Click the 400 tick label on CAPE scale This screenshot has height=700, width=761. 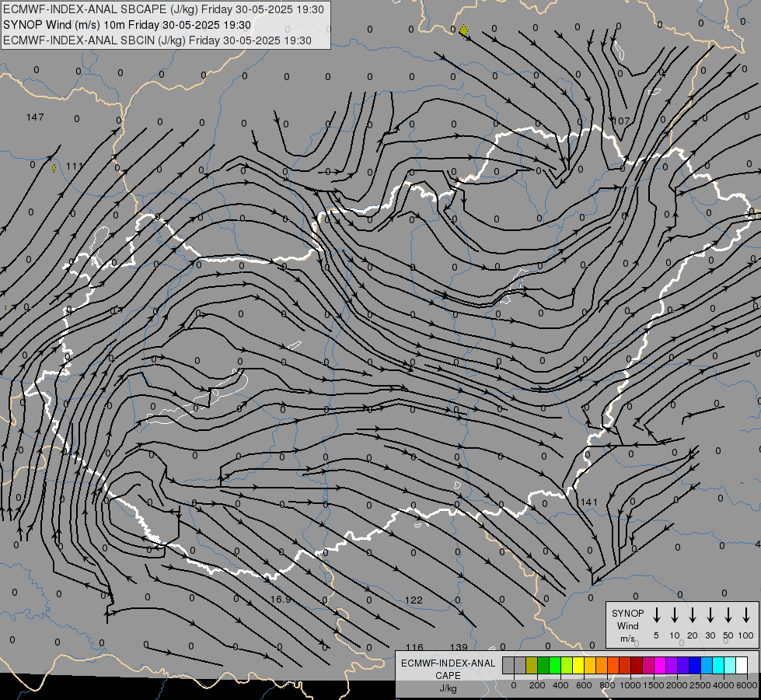click(x=560, y=685)
